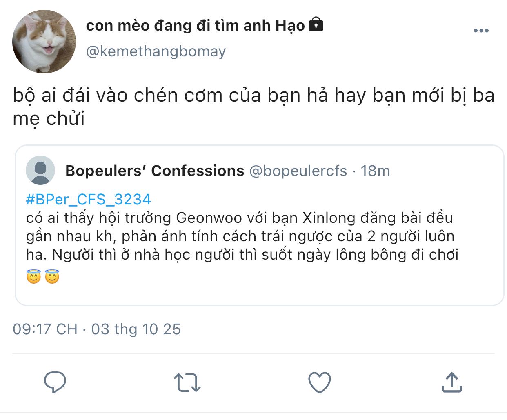Open the three-dot more options menu
Viewport: 507px width, 420px height.
(x=481, y=31)
